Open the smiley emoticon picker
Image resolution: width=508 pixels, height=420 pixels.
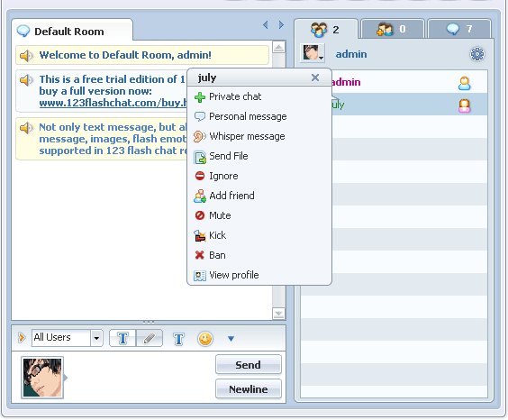point(205,339)
